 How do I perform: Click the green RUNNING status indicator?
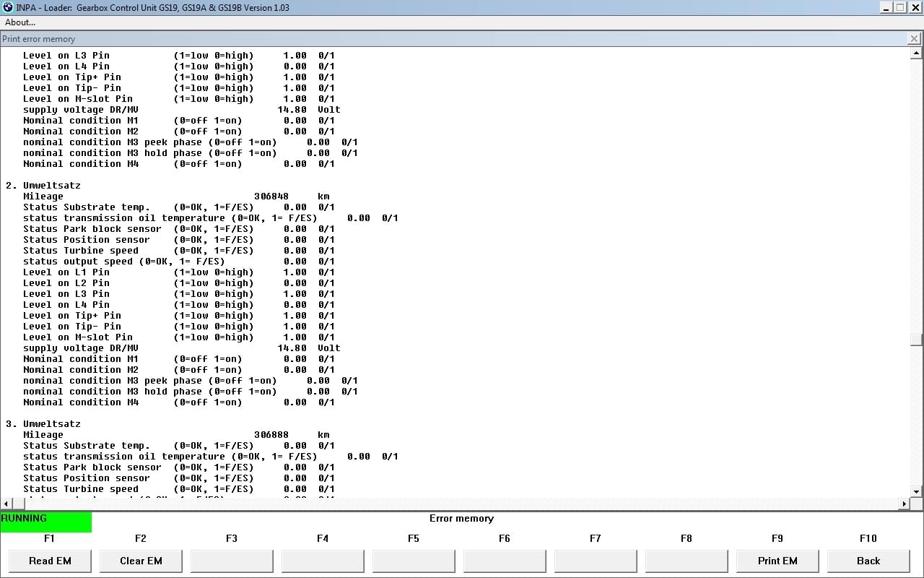(x=46, y=522)
